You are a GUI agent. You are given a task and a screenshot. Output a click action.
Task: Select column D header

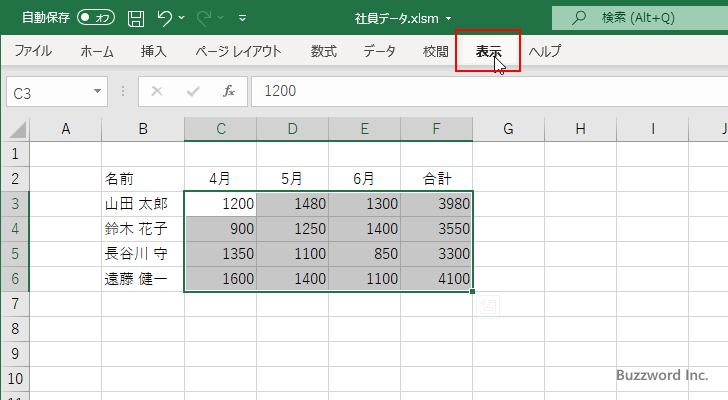click(292, 129)
